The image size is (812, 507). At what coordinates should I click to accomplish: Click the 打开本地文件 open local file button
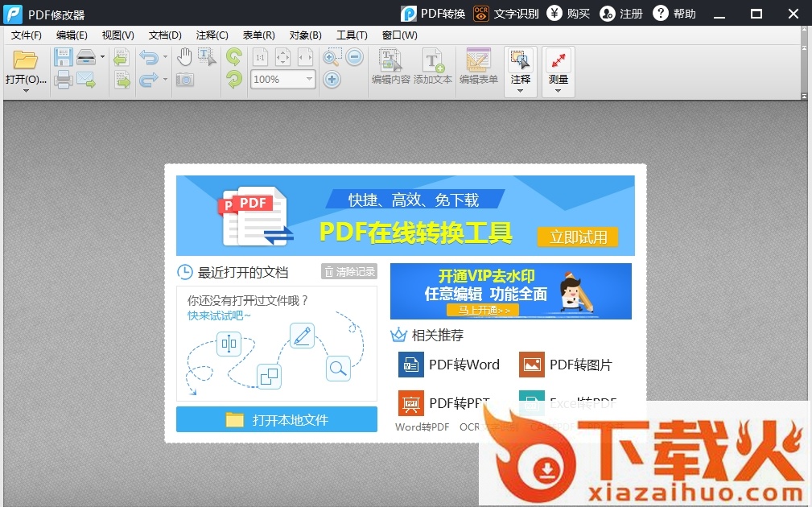[277, 419]
